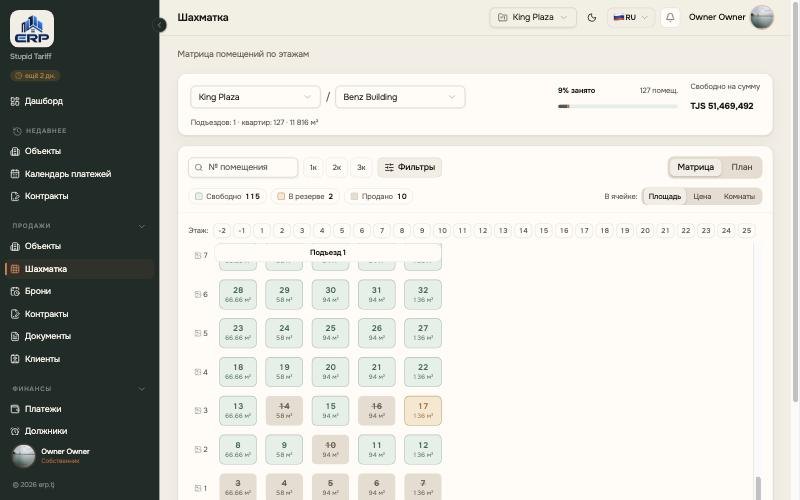Jump to floor 17
Image resolution: width=800 pixels, height=500 pixels.
584,231
